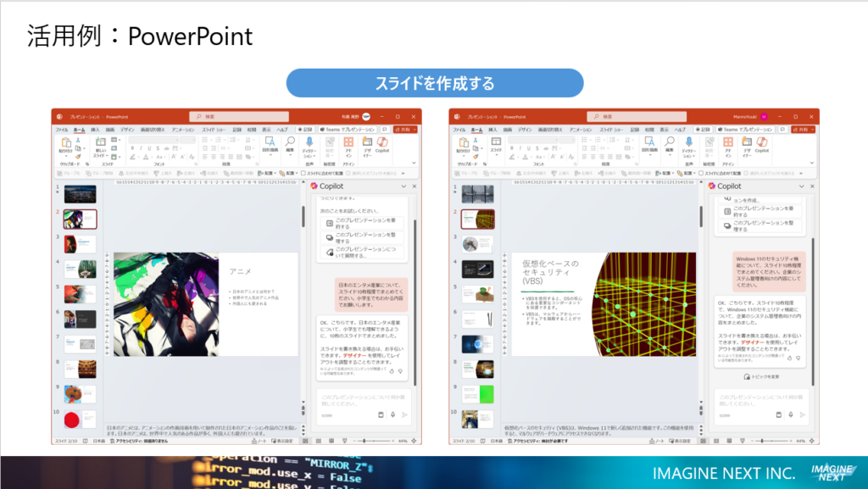
Task: Open the Editing magnifier in left window ribbon
Action: pos(290,145)
